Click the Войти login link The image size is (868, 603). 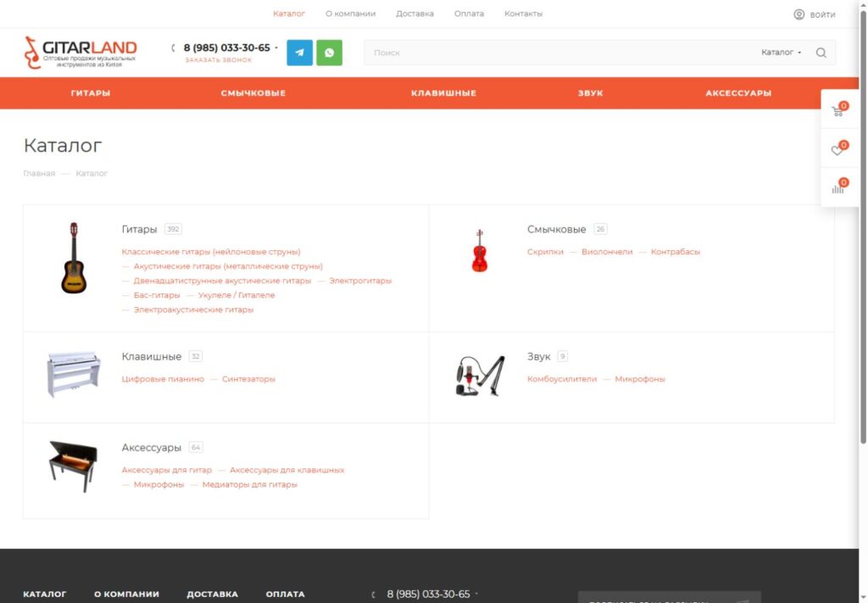[822, 14]
